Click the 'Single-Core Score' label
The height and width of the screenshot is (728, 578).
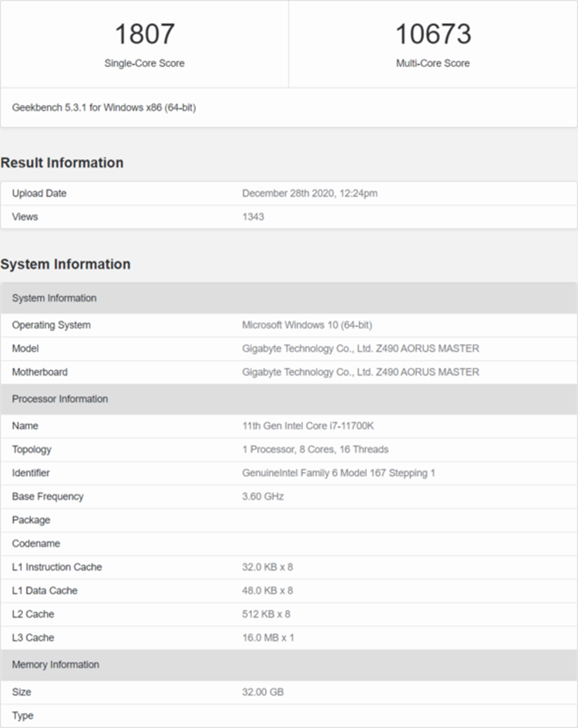[x=144, y=63]
